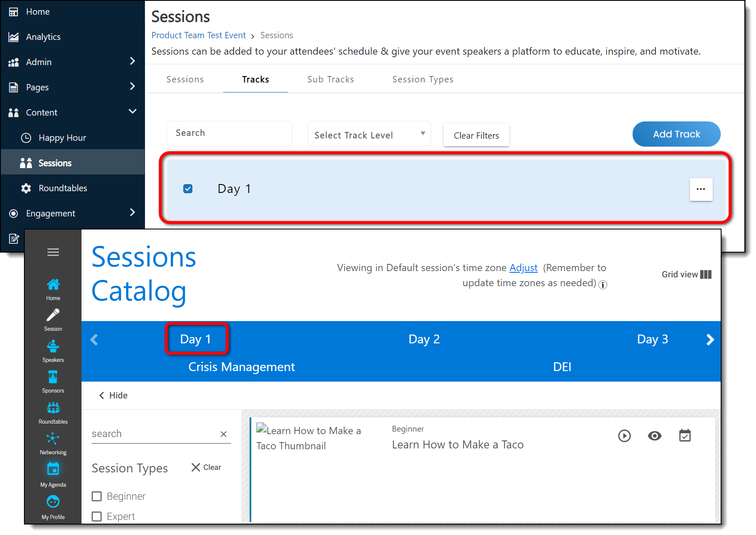Click the hamburger menu icon
Viewport: 756px width, 535px height.
pos(53,252)
